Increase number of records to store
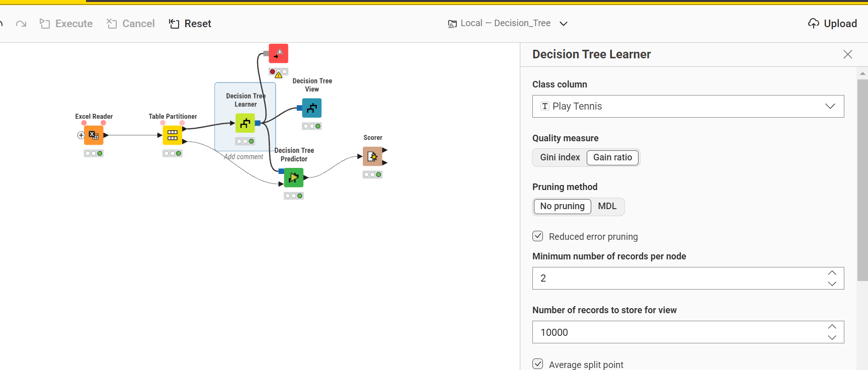 [832, 327]
